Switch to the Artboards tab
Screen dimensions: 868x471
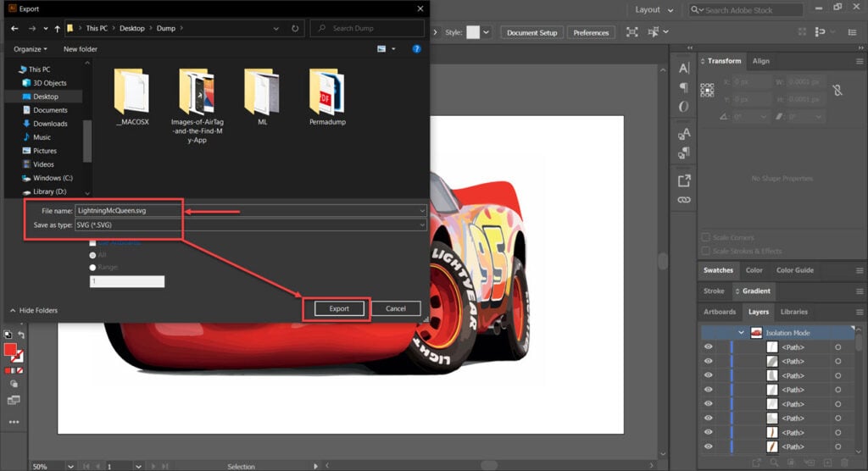tap(720, 312)
